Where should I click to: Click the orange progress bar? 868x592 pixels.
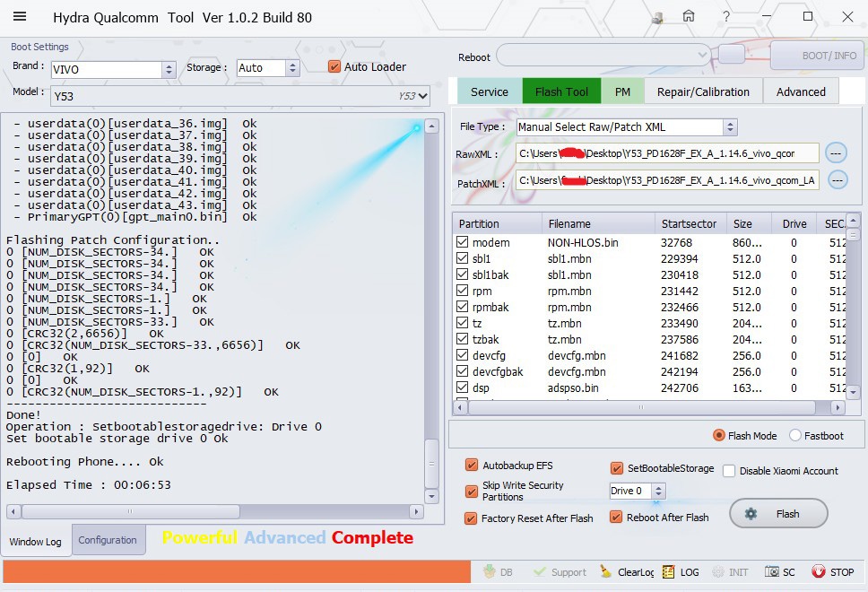click(x=237, y=571)
